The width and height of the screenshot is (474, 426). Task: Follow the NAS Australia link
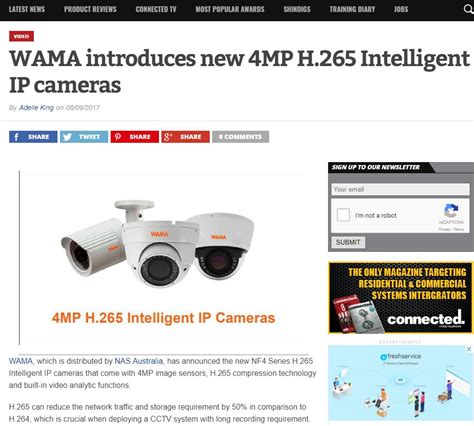[139, 361]
